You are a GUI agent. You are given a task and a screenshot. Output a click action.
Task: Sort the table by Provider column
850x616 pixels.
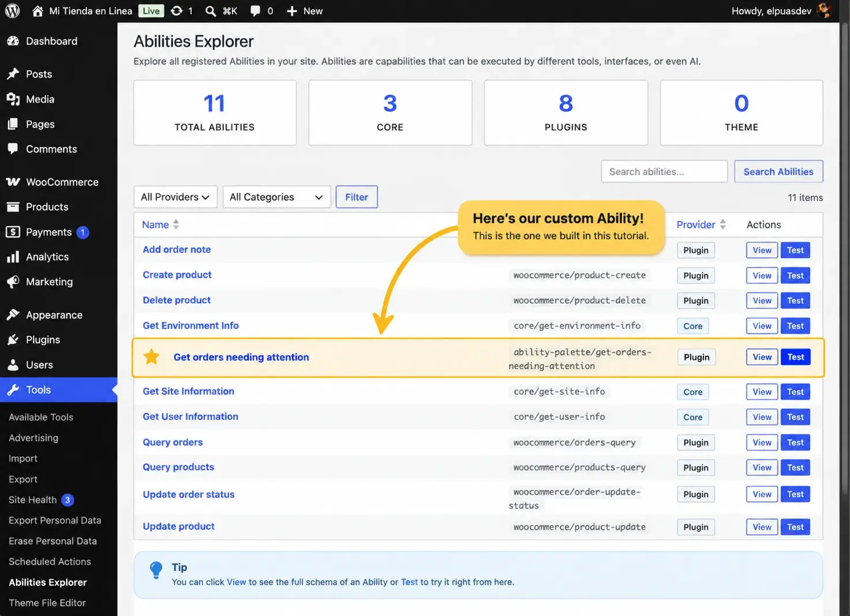coord(701,225)
